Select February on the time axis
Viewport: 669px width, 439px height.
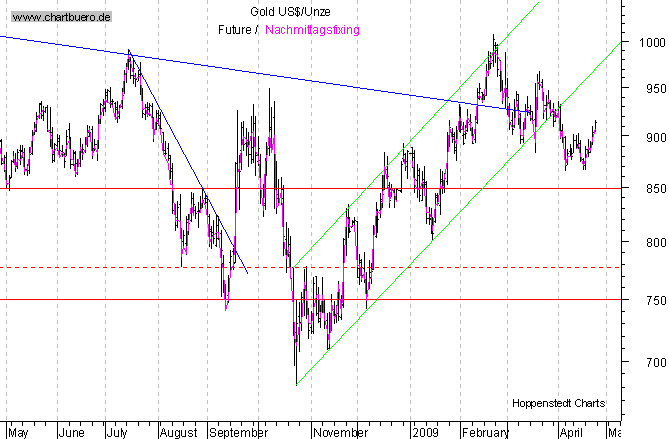[x=486, y=433]
